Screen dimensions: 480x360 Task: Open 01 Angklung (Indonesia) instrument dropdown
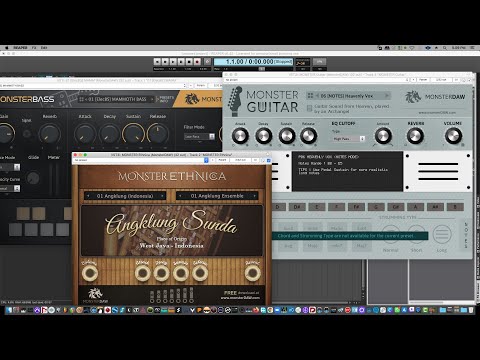coord(125,196)
